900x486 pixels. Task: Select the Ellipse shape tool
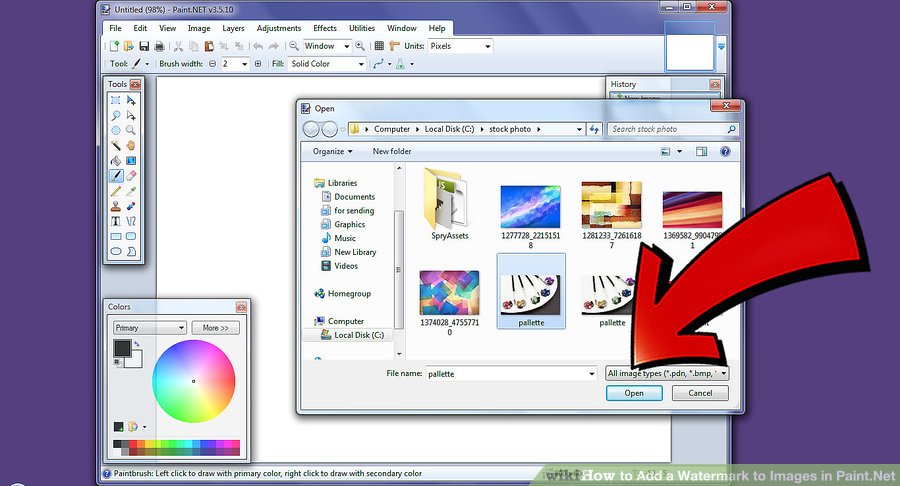tap(116, 251)
